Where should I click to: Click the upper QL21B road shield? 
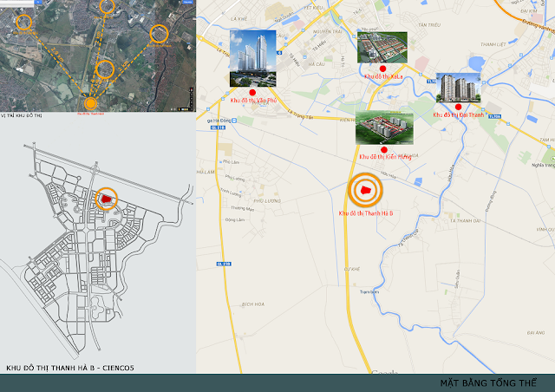coord(218,127)
